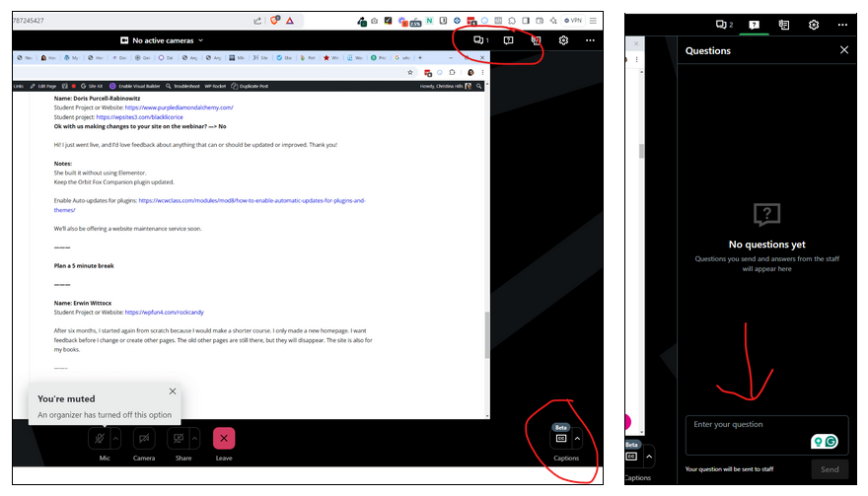Open the three-dots more options menu
This screenshot has width=868, height=496.
pos(590,40)
